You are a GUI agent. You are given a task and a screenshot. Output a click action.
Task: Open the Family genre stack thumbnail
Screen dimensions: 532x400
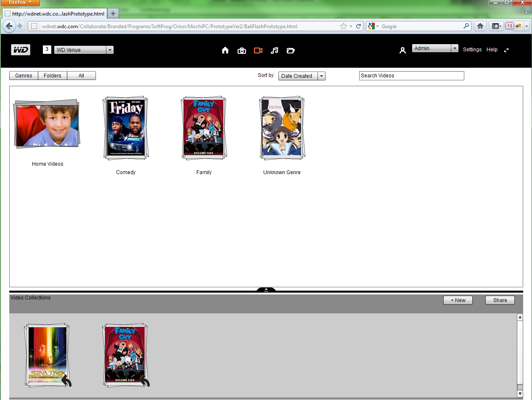pyautogui.click(x=204, y=128)
